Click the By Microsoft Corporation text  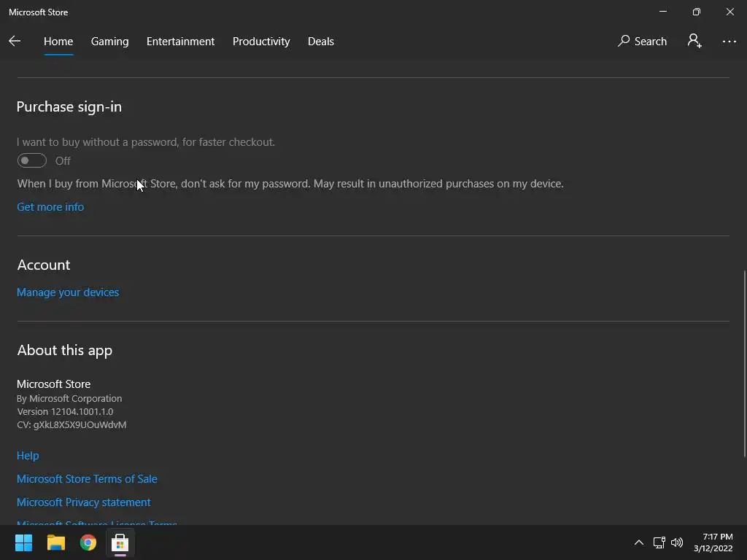pyautogui.click(x=69, y=398)
